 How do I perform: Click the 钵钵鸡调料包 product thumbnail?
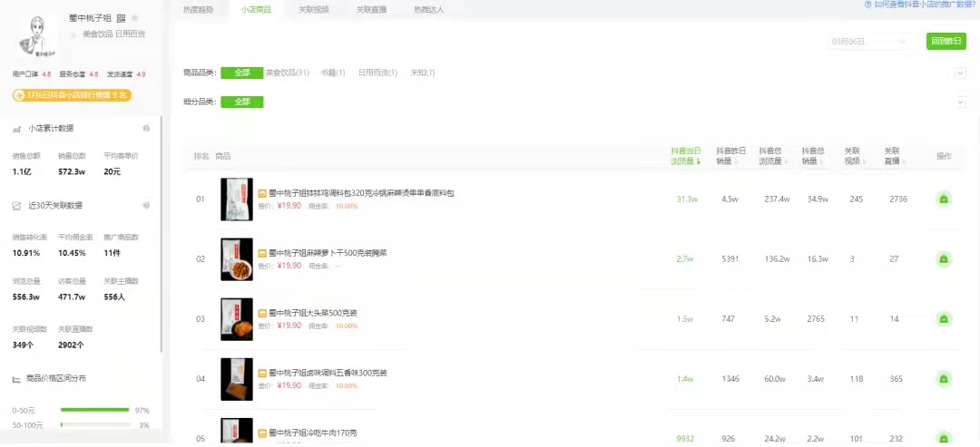pyautogui.click(x=236, y=199)
